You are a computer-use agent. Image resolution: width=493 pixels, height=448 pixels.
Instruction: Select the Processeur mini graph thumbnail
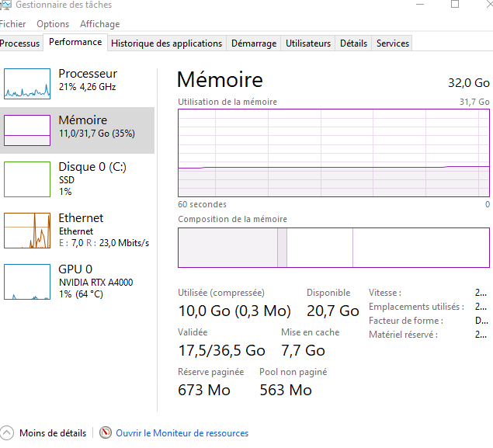[x=27, y=83]
